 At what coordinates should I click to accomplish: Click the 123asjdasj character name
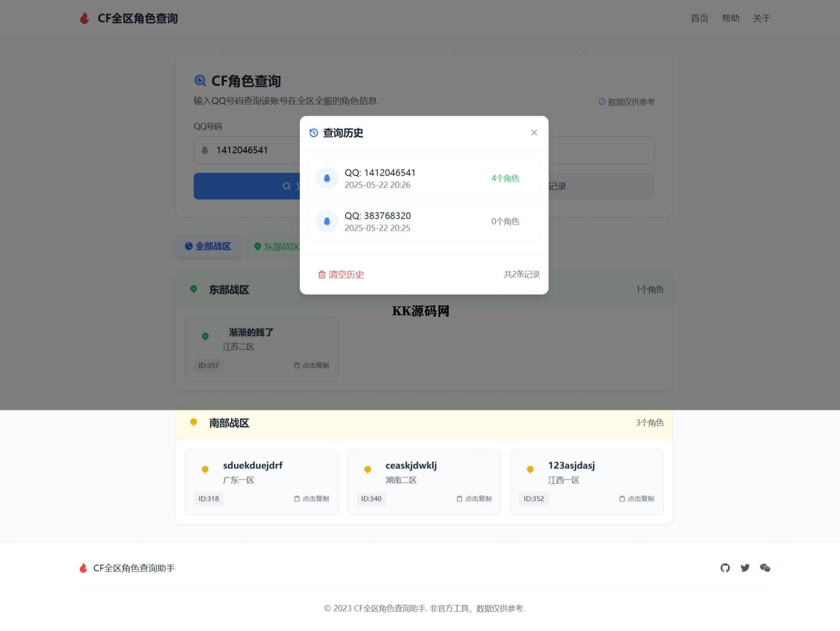[571, 465]
